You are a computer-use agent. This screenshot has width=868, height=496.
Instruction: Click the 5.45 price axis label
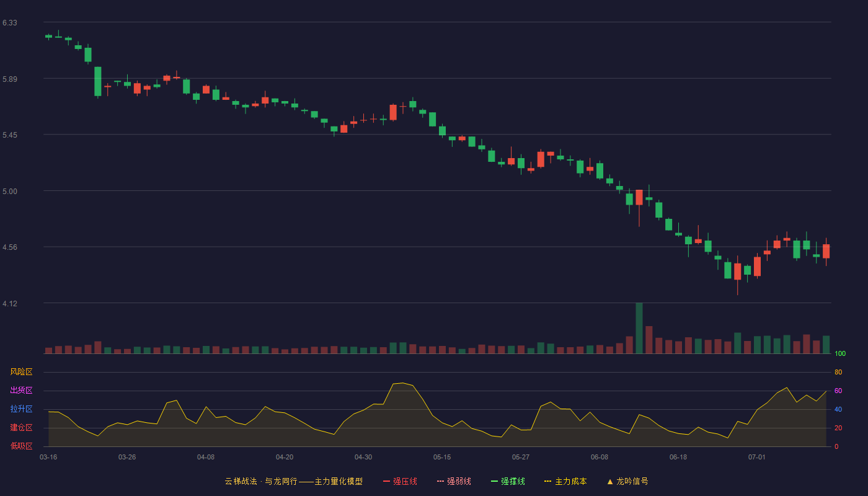[x=10, y=135]
